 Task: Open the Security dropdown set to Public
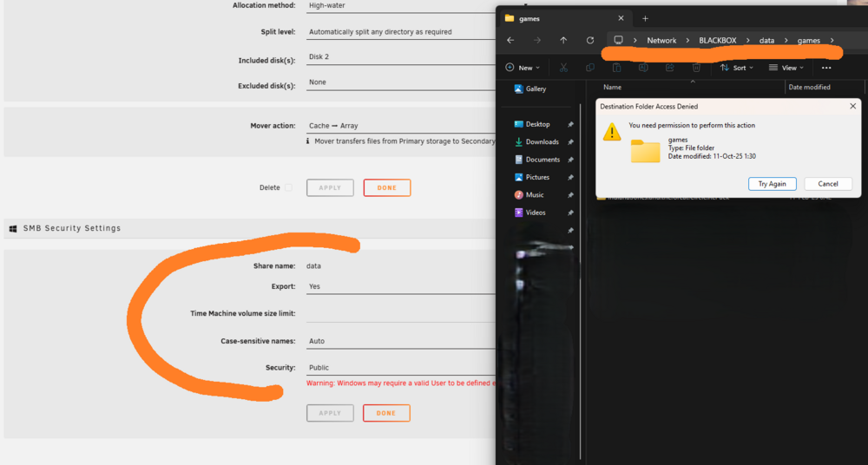401,368
